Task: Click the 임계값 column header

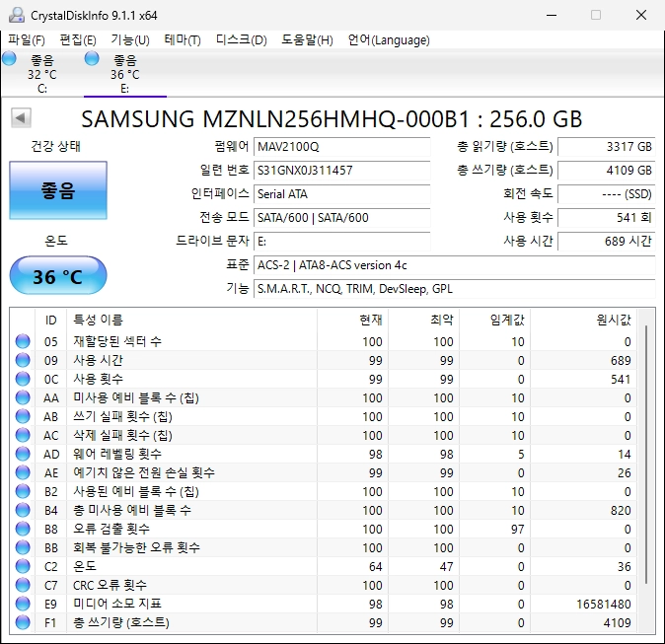Action: point(495,320)
